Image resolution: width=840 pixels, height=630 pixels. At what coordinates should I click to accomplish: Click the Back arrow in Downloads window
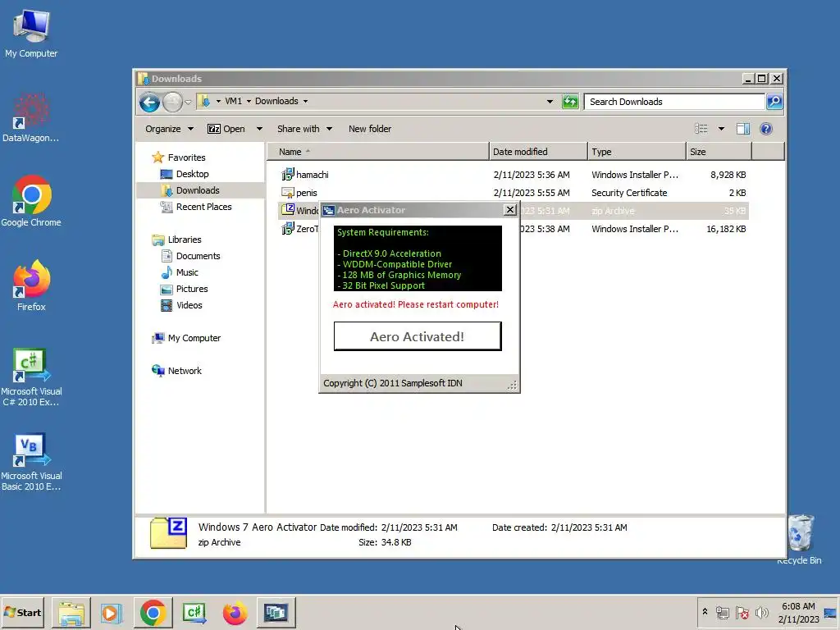(149, 102)
